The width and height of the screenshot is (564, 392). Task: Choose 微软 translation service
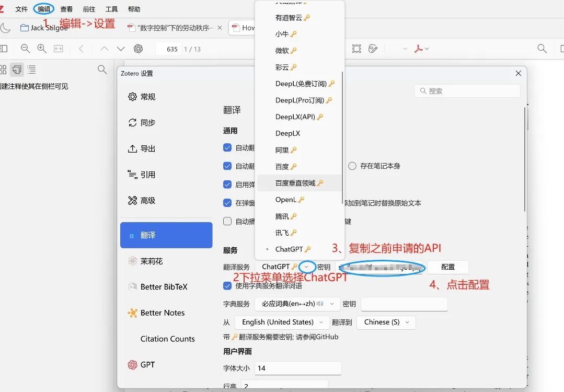[x=299, y=51]
